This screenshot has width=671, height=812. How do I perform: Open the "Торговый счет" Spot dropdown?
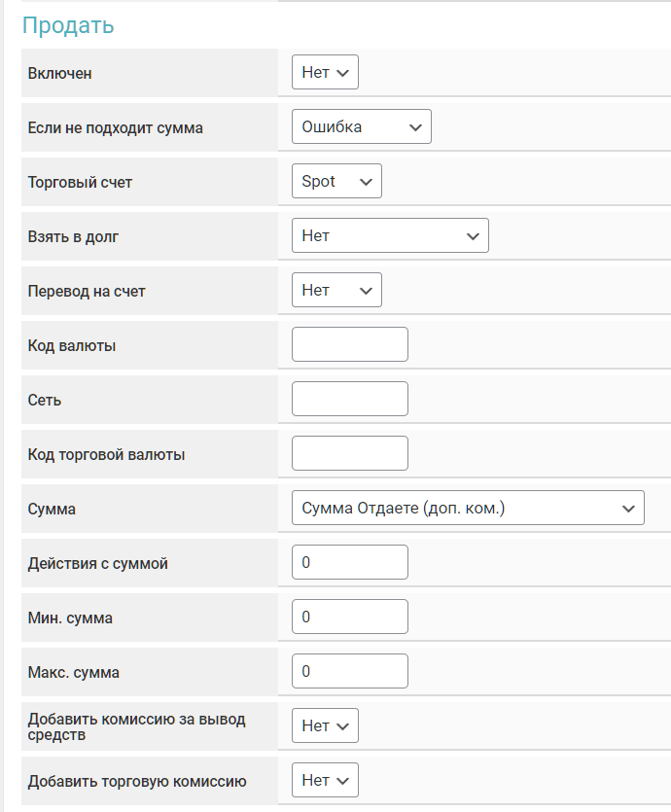[336, 182]
